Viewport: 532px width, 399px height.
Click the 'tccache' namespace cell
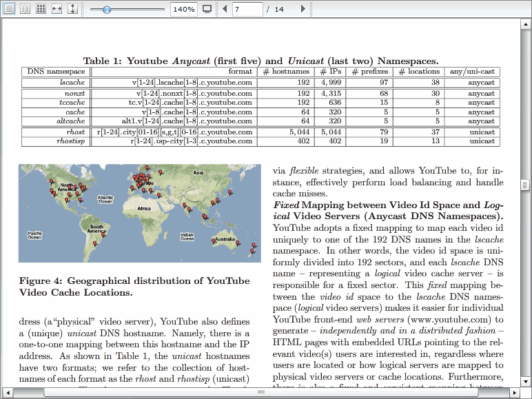coord(72,103)
